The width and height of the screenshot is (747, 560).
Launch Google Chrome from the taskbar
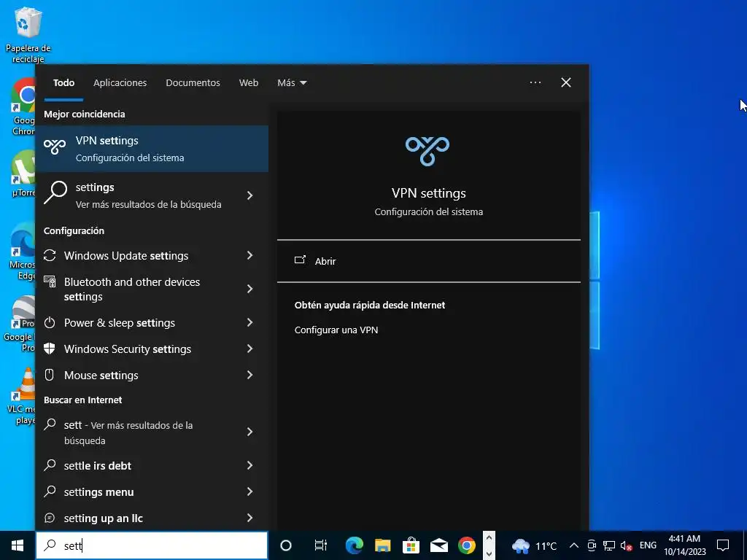pyautogui.click(x=467, y=545)
